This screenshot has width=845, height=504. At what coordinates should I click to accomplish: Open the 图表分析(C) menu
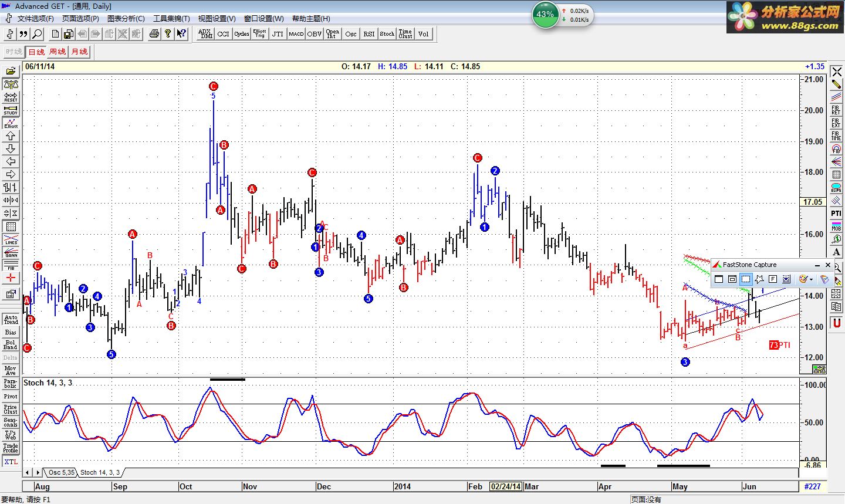pos(126,19)
